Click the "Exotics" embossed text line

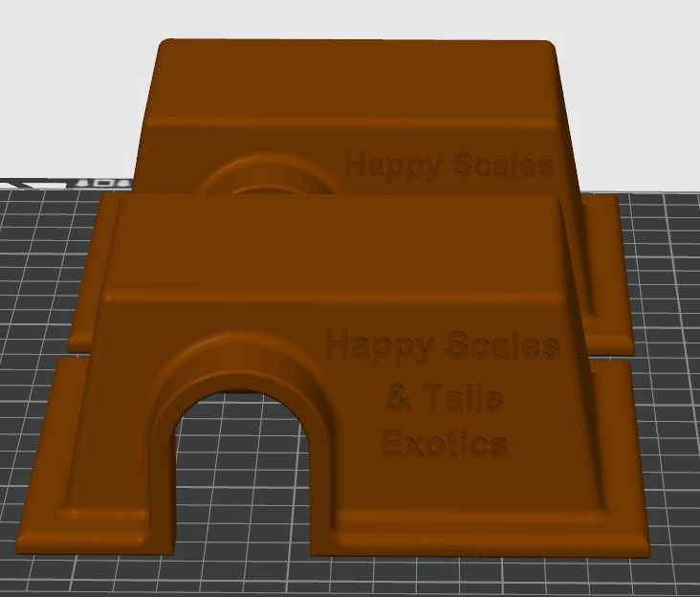(x=444, y=443)
